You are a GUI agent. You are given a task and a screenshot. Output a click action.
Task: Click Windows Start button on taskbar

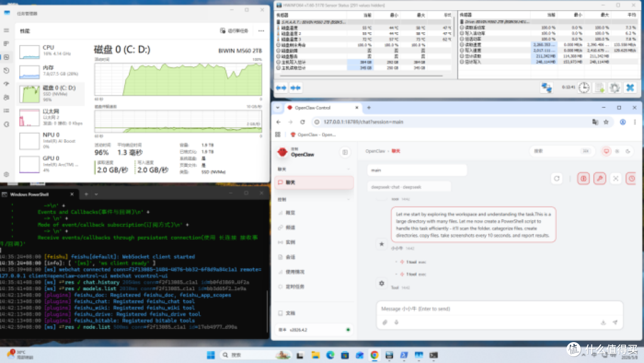(210, 355)
